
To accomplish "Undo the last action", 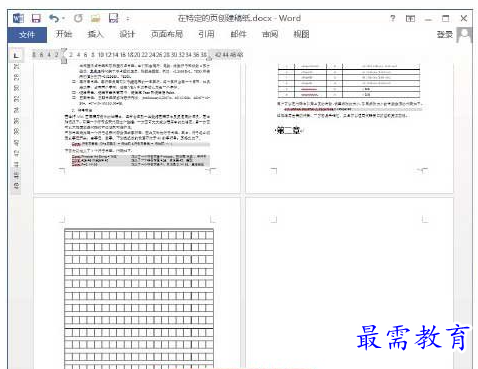I will (54, 18).
